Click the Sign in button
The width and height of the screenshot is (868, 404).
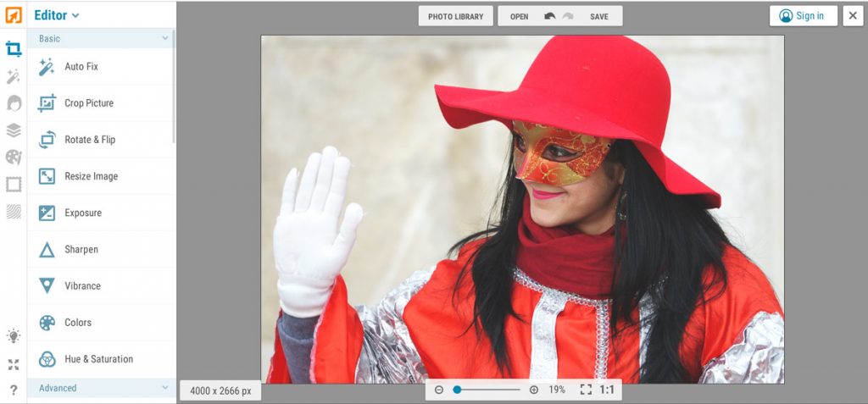point(803,15)
